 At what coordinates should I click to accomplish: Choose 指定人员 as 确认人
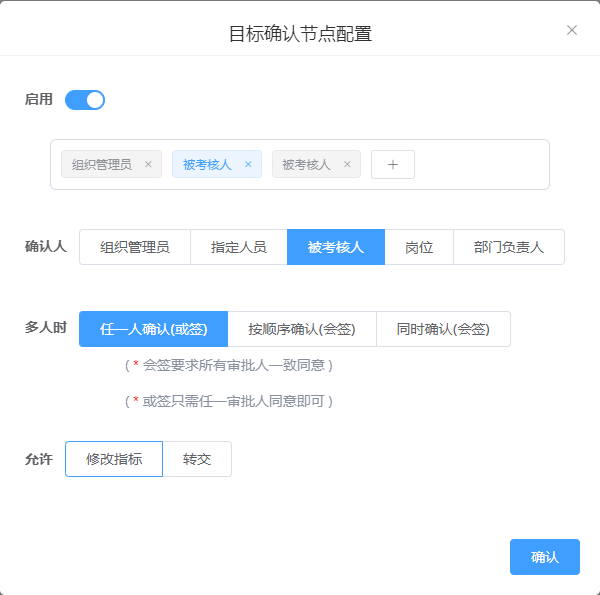[x=238, y=247]
